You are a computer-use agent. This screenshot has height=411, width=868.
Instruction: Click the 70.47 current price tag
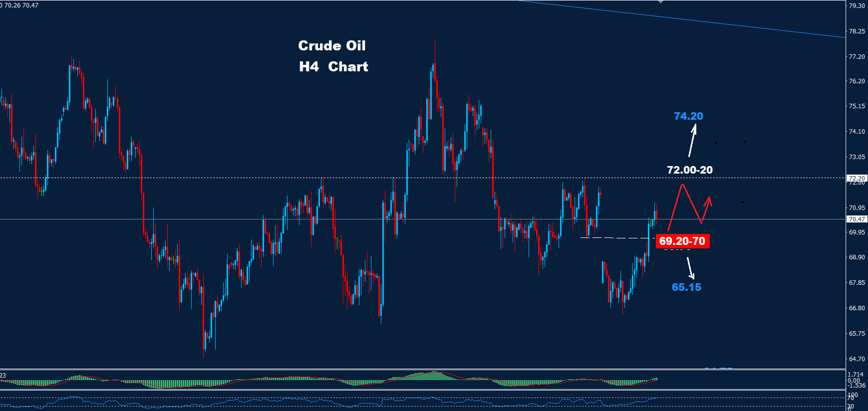(857, 219)
